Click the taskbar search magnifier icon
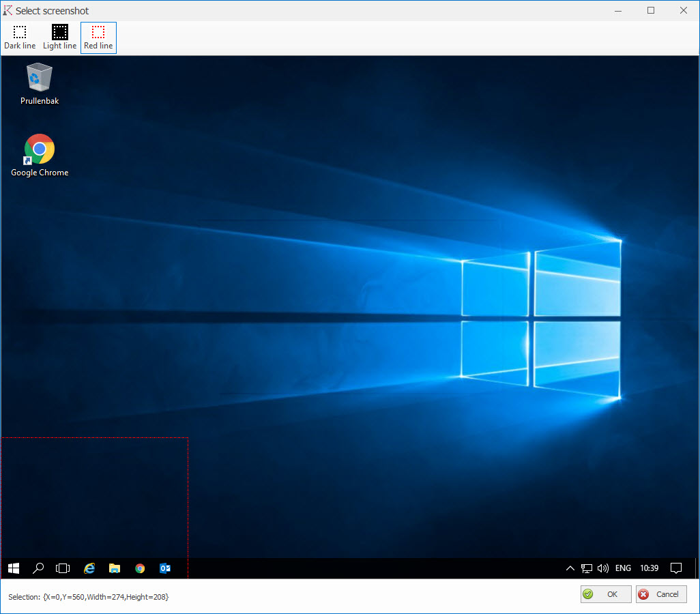The image size is (700, 614). coord(38,568)
